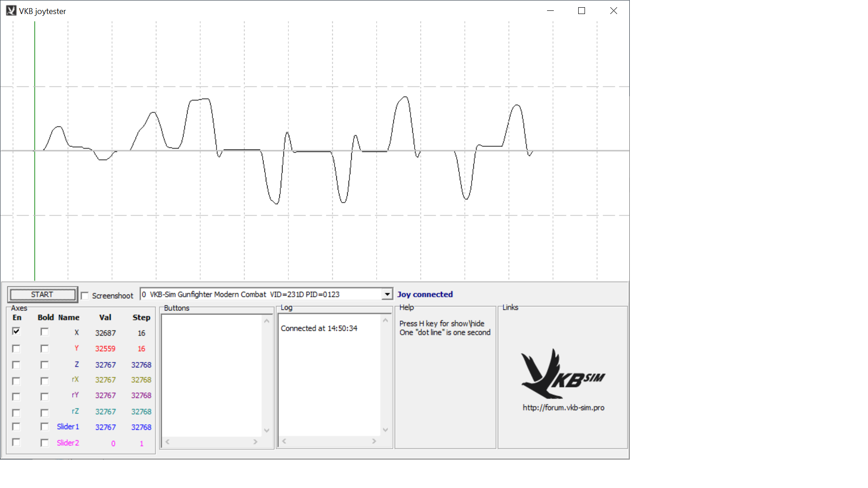Enable the Z axis En checkbox
This screenshot has height=488, width=868.
click(16, 365)
